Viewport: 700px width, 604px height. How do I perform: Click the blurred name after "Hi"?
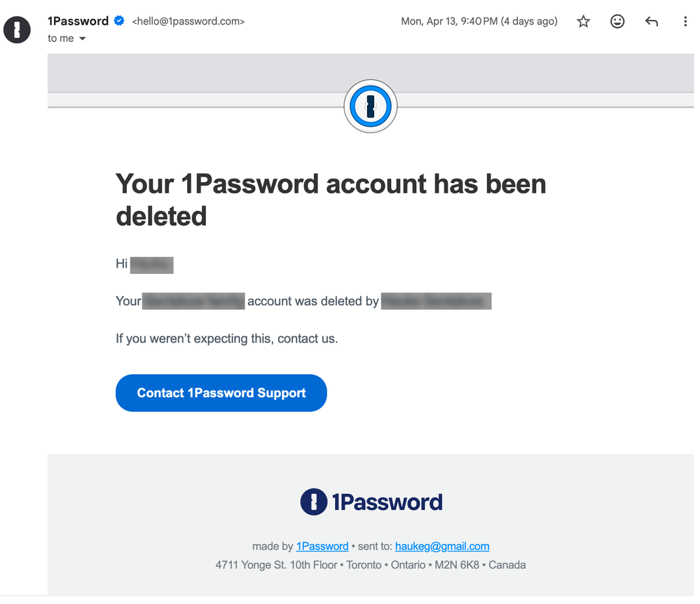pyautogui.click(x=152, y=265)
